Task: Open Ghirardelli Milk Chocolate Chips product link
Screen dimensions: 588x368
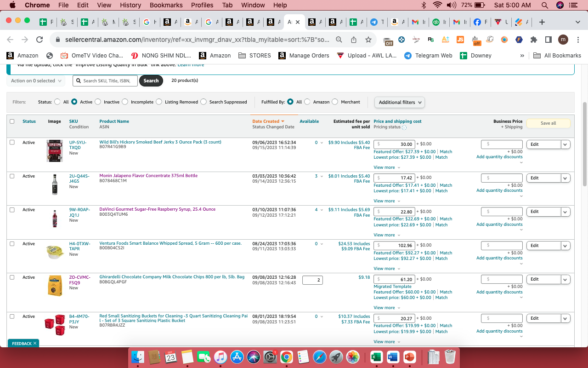Action: pos(172,277)
